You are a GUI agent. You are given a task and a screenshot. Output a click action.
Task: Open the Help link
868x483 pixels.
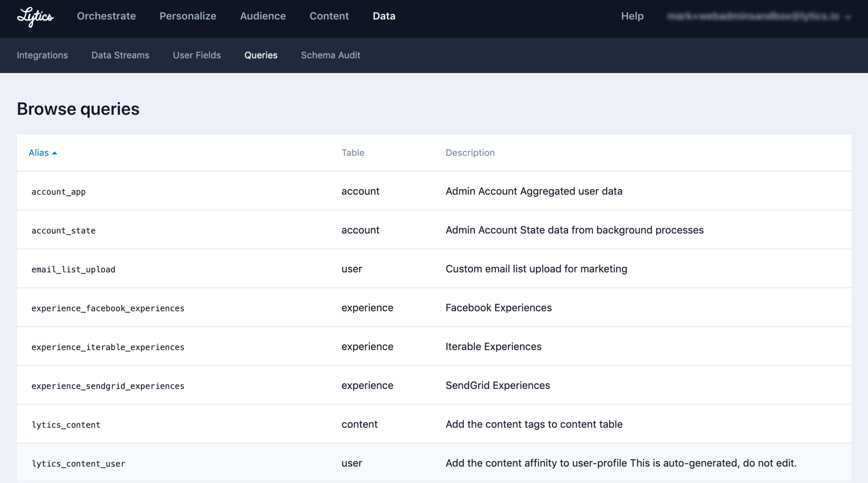[x=632, y=16]
